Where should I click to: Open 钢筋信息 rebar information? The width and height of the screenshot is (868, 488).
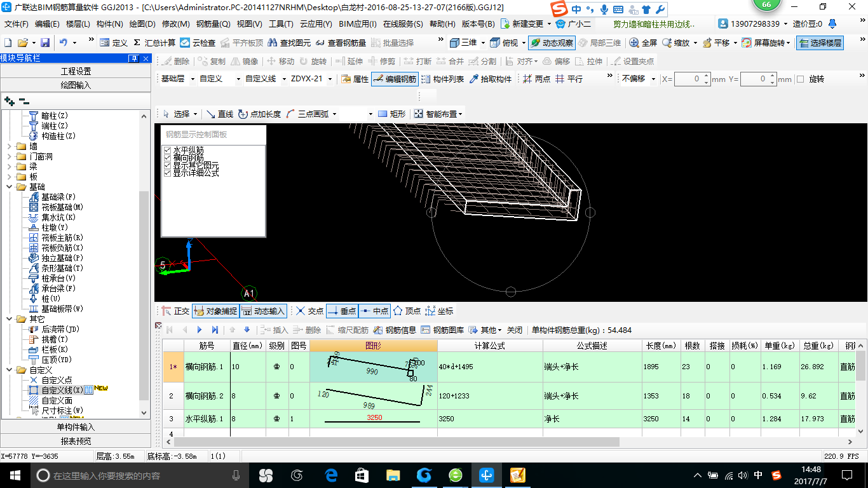coord(395,330)
